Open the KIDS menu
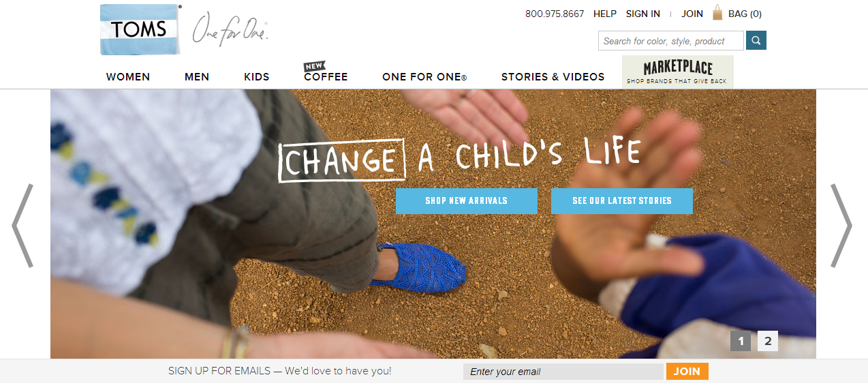The height and width of the screenshot is (388, 868). (x=257, y=77)
